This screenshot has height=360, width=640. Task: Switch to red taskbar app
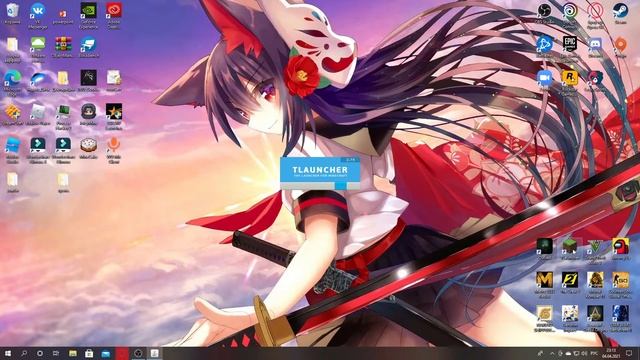click(x=122, y=353)
